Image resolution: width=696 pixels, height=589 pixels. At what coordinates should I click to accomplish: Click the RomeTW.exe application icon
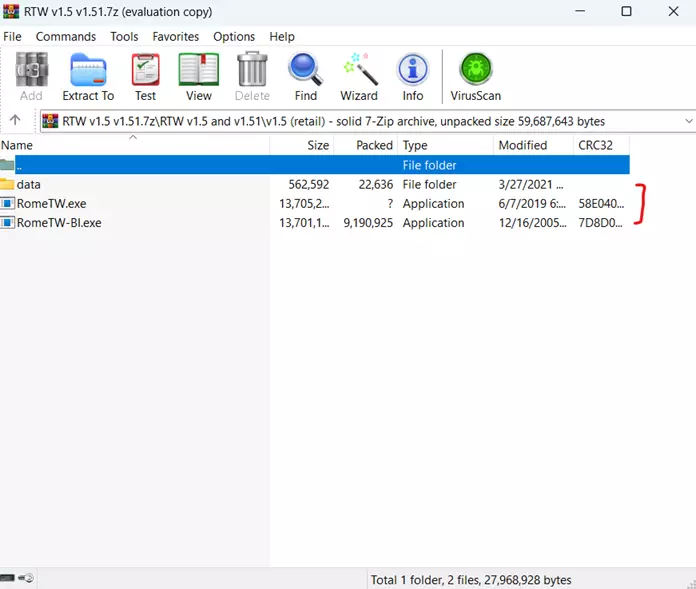tap(8, 203)
